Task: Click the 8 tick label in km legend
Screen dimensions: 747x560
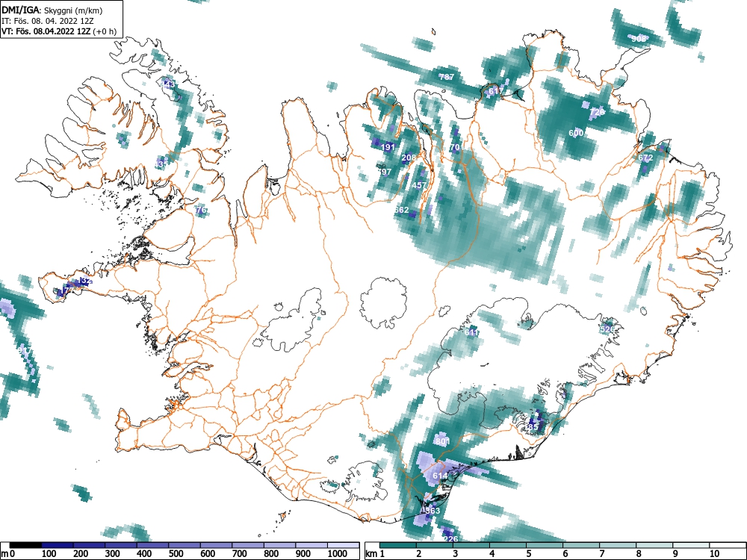Action: coord(639,554)
